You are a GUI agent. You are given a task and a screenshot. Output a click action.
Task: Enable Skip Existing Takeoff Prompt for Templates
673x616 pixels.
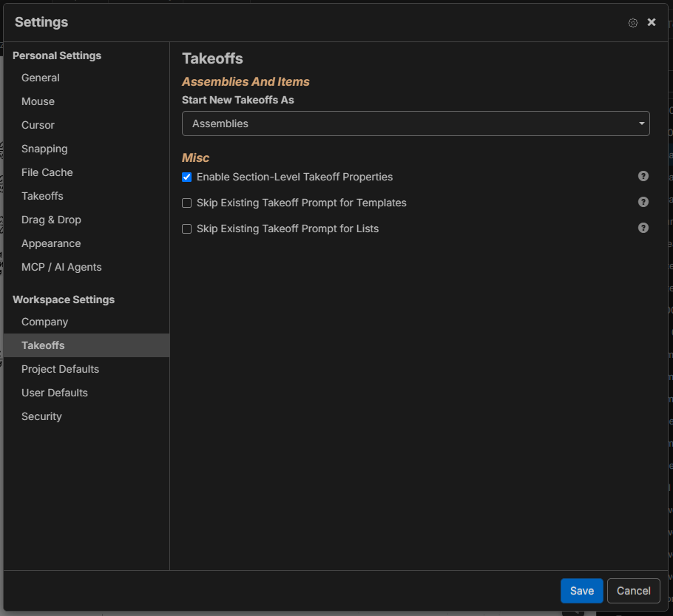(186, 203)
